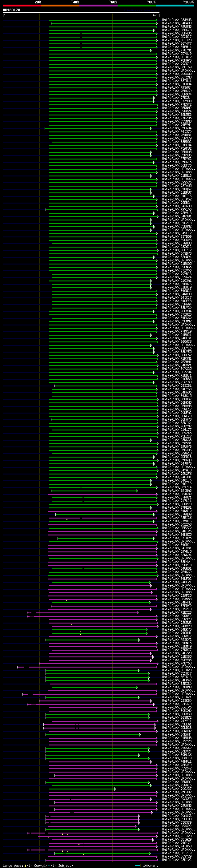The width and height of the screenshot is (197, 868).
Task: Open hit UniRef100_A5AFU2
Action: point(177,149)
